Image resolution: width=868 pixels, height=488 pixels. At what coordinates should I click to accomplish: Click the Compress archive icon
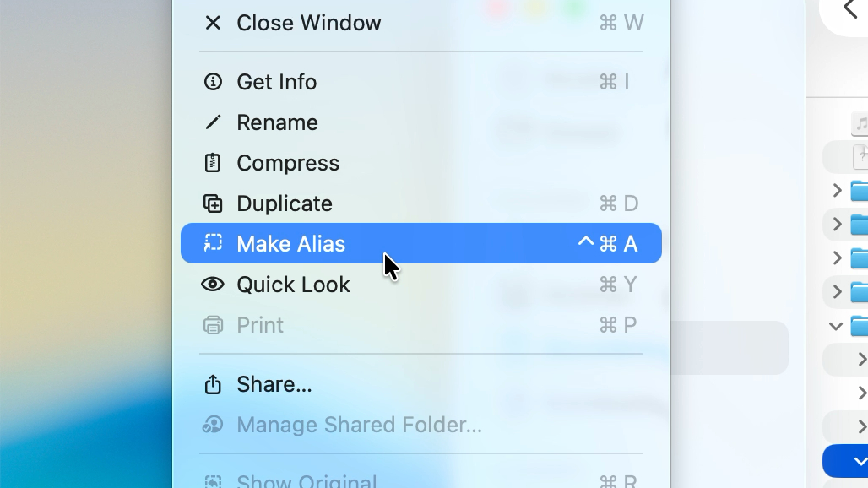[213, 163]
